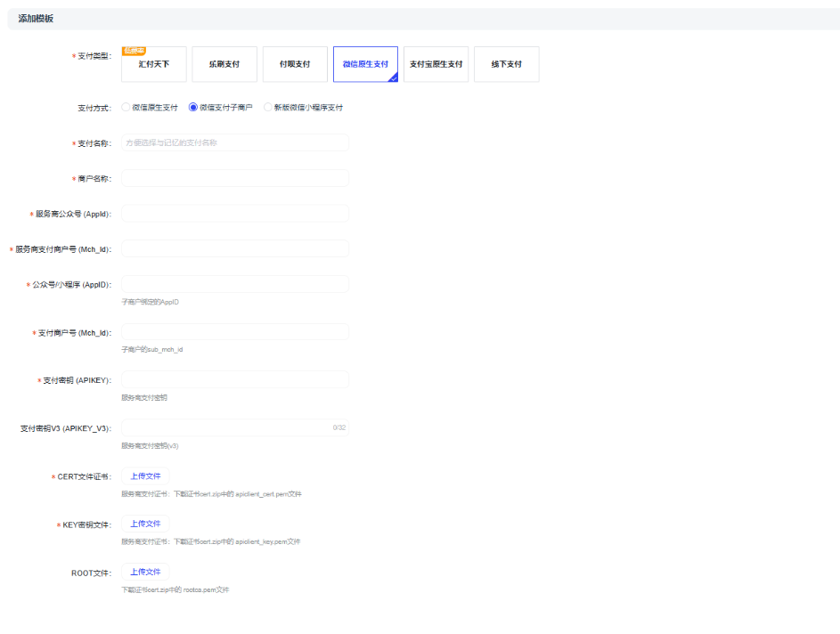
Task: Pick 支付宝原生支付 payment type
Action: click(x=436, y=64)
